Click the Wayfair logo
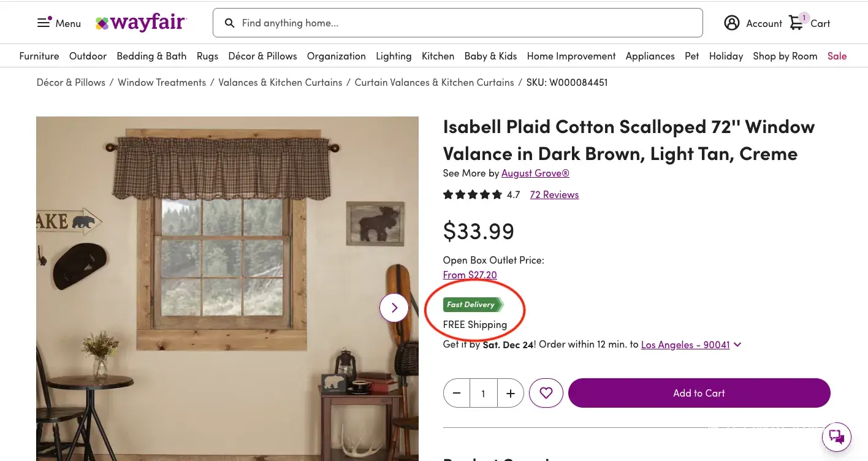The image size is (868, 461). (142, 23)
